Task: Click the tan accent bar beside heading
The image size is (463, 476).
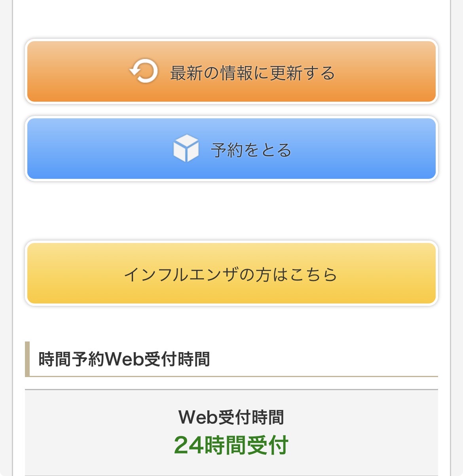Action: coord(27,359)
